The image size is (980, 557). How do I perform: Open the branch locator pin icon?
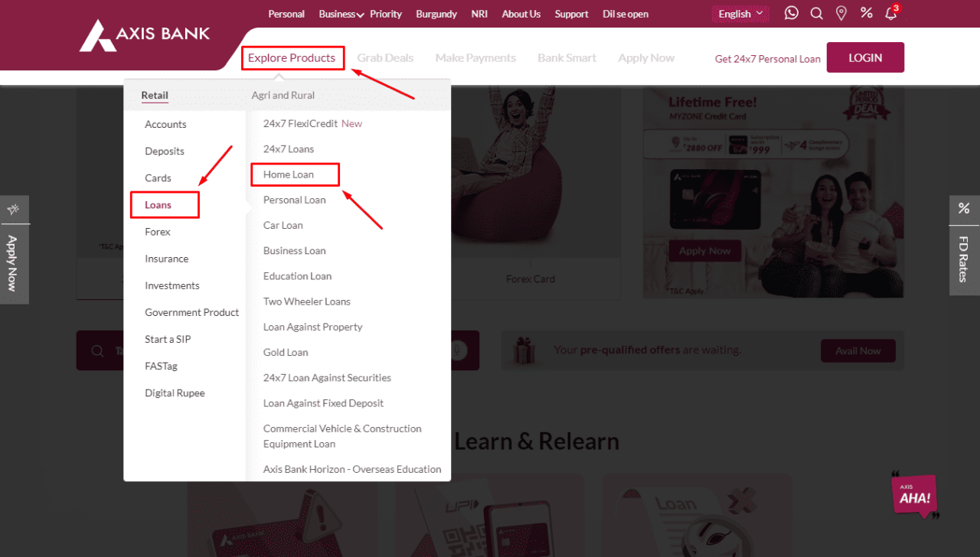point(841,13)
